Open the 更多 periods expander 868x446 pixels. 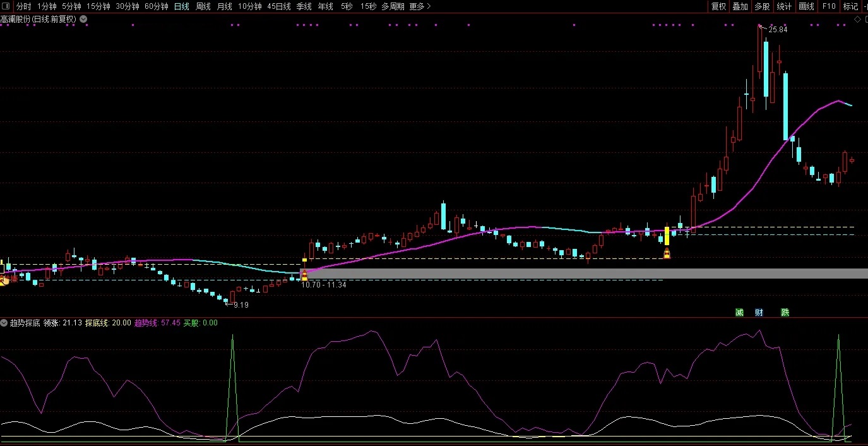tap(420, 6)
